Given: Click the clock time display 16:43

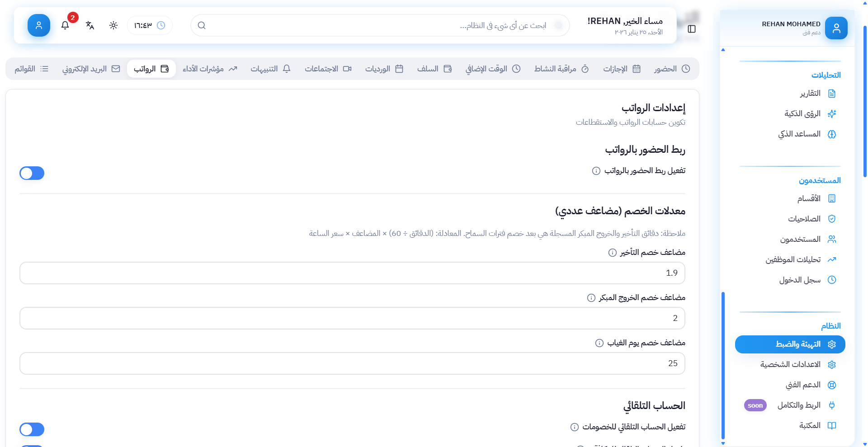Looking at the screenshot, I should pyautogui.click(x=150, y=25).
